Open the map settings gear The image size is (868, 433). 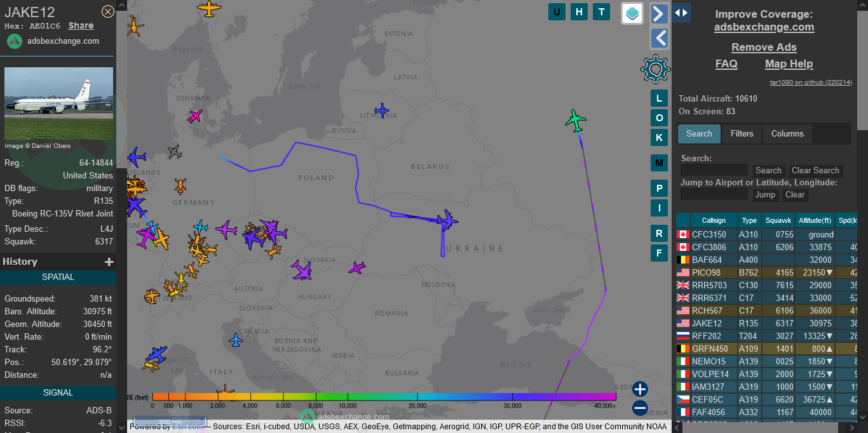pyautogui.click(x=656, y=69)
